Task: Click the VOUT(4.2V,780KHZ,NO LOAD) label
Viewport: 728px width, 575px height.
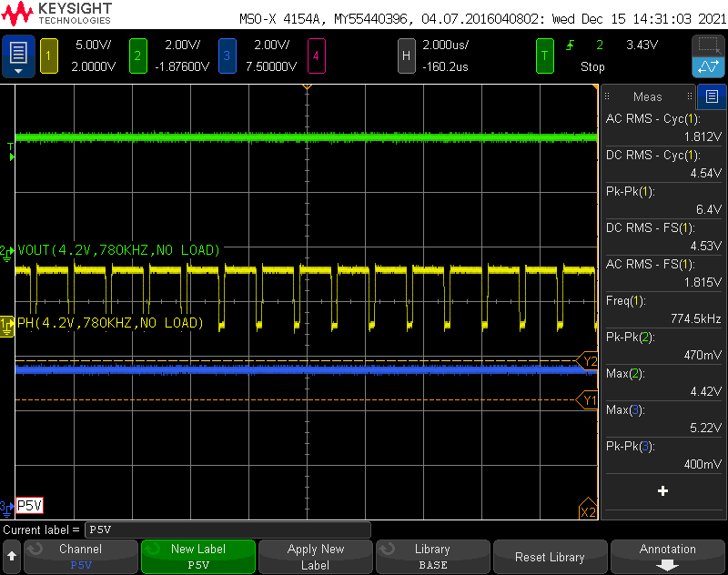Action: (118, 250)
